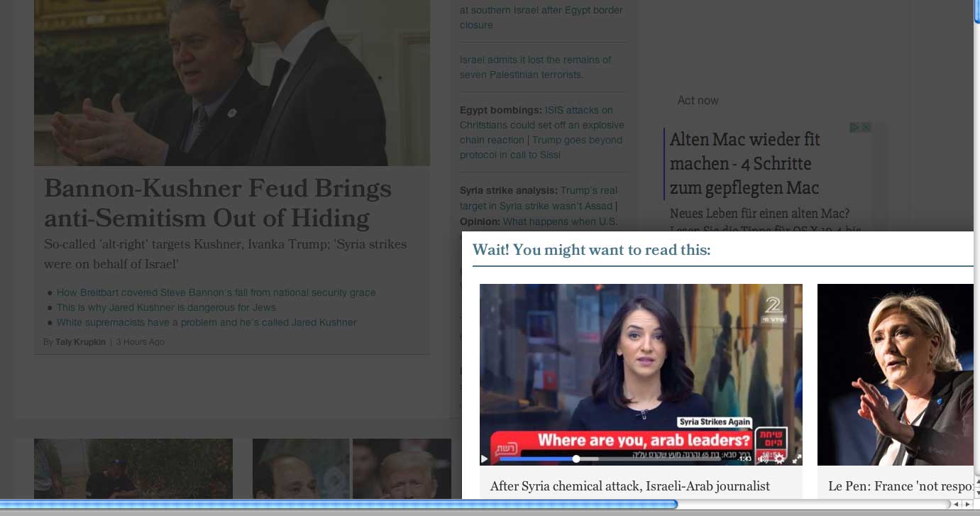Screen dimensions: 980x516
Task: Mute the video using the speaker icon
Action: (764, 459)
